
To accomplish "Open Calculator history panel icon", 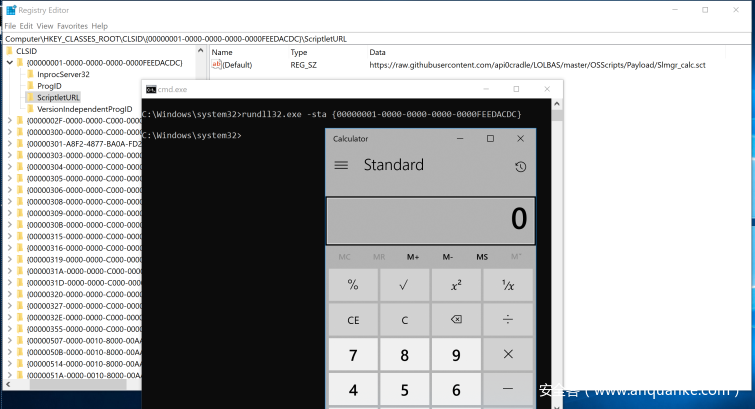I will (520, 167).
